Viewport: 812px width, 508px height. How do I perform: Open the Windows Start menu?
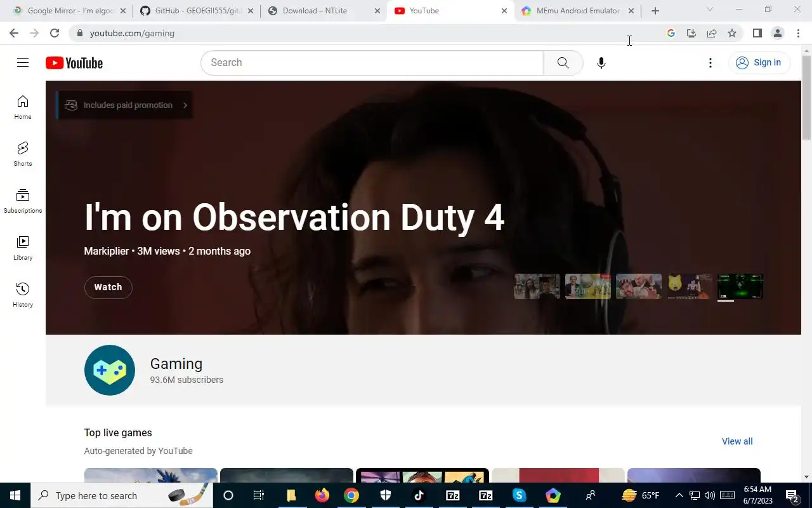15,495
